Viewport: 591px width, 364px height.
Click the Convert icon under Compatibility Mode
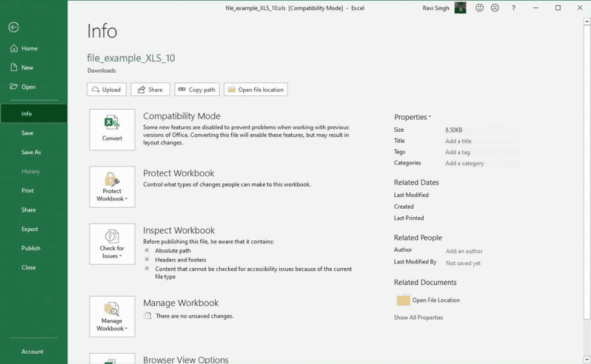[112, 129]
